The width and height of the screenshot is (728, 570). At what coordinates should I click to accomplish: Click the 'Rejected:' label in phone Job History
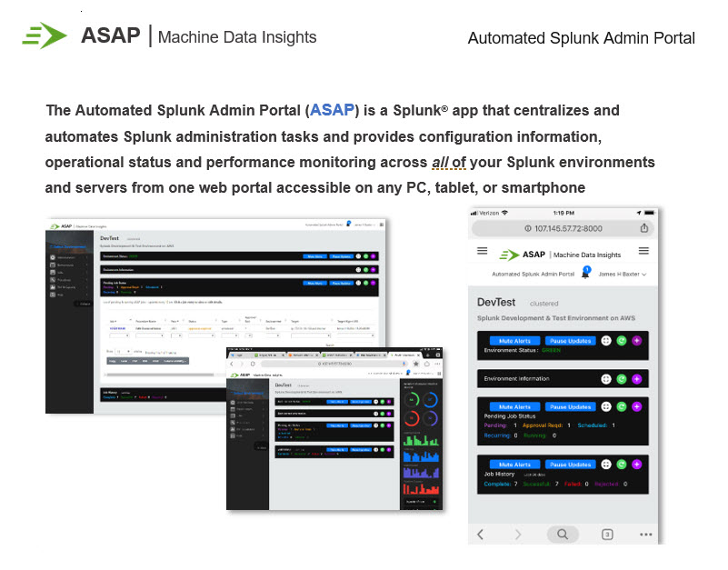606,484
